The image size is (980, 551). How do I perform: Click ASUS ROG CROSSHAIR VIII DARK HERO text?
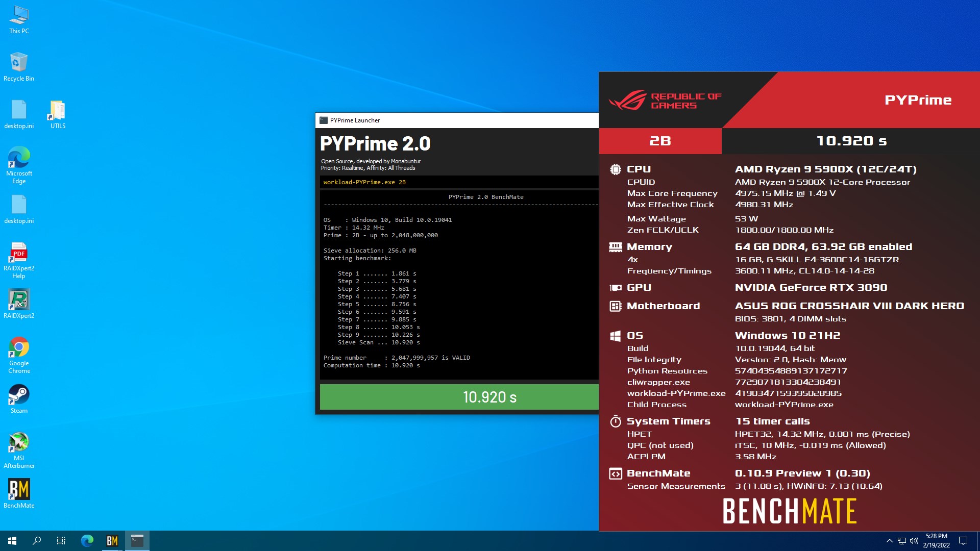click(x=849, y=306)
